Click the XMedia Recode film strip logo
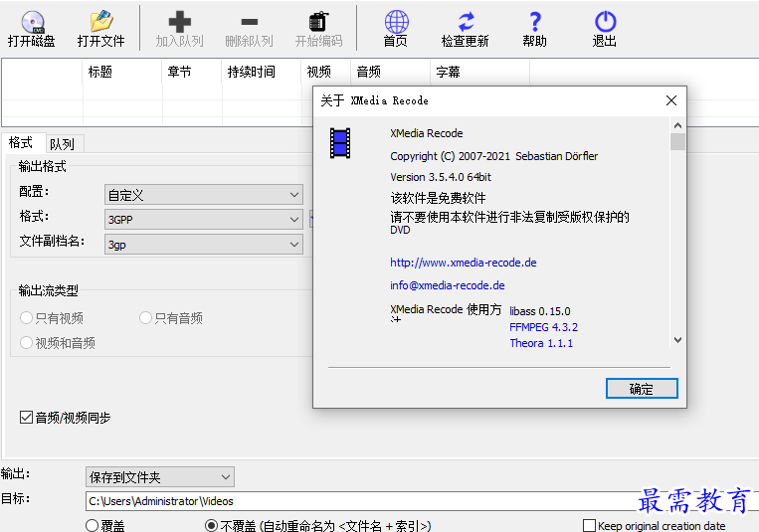The width and height of the screenshot is (759, 532). point(340,143)
